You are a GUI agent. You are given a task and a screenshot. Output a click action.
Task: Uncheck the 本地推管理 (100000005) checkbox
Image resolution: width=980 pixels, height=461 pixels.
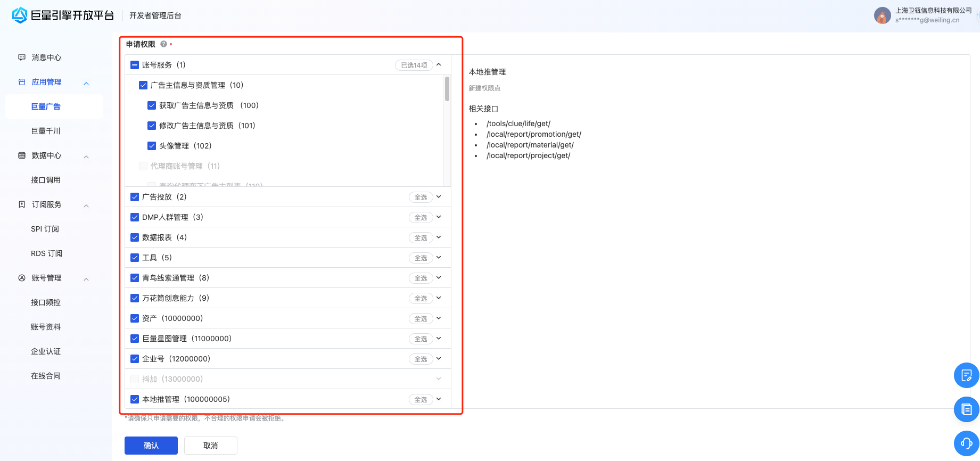coord(135,399)
